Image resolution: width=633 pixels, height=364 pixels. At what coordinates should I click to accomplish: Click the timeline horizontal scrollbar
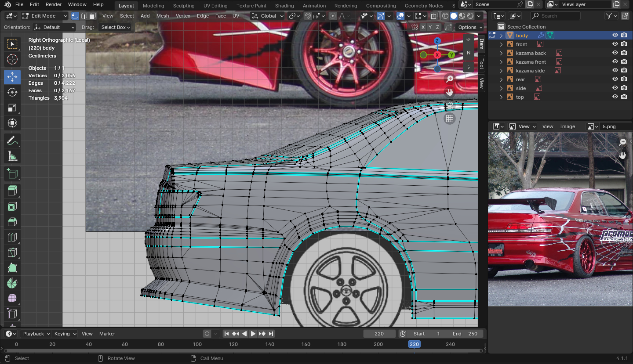243,351
